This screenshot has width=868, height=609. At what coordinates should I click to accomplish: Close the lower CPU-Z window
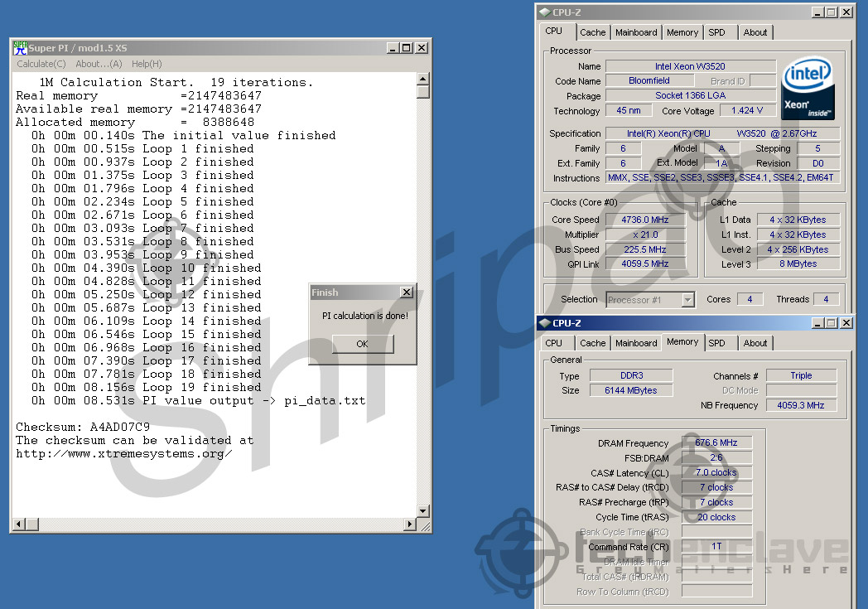point(846,323)
